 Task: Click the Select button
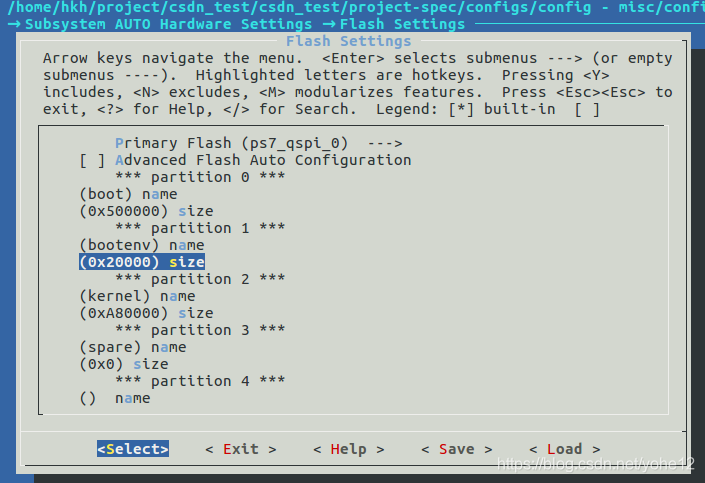133,449
